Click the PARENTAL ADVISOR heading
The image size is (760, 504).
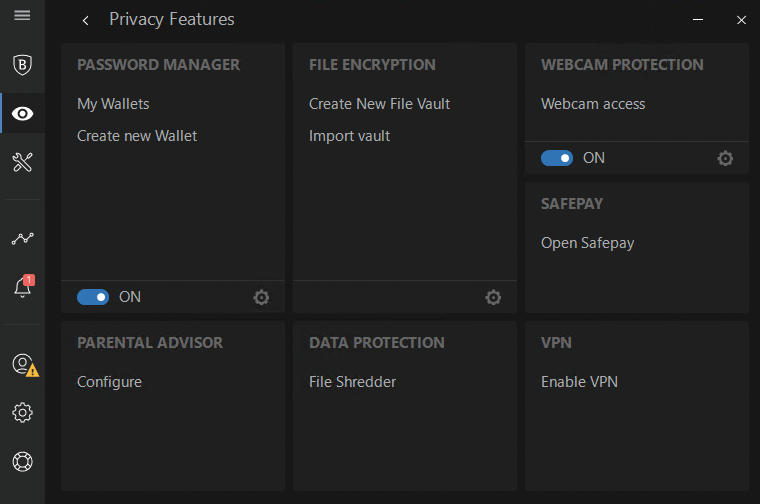[150, 343]
